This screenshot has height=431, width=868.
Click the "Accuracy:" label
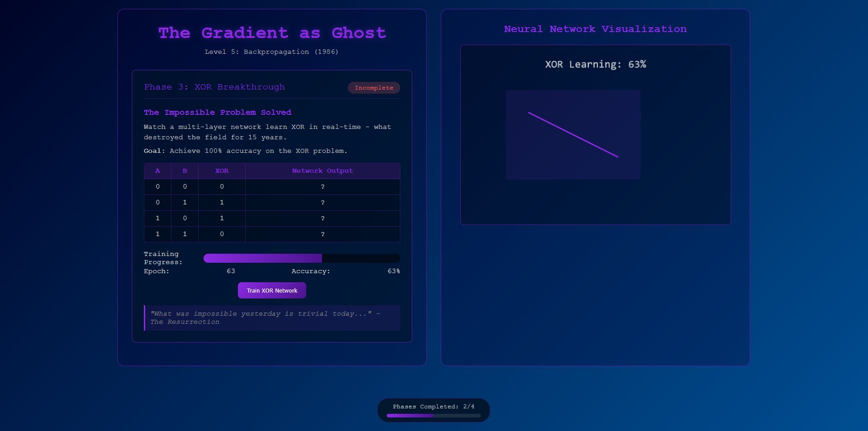click(x=311, y=271)
